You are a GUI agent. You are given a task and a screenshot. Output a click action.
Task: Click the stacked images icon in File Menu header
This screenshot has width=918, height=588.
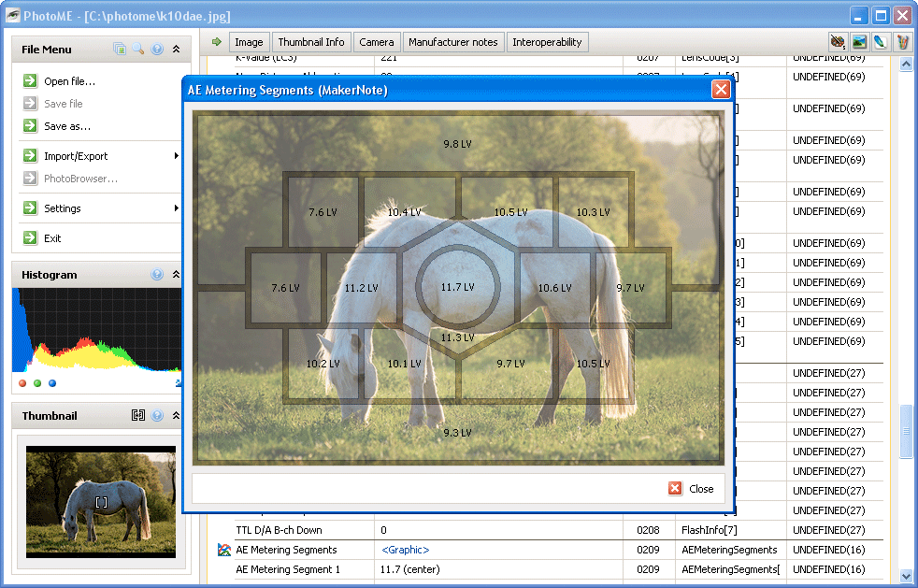pyautogui.click(x=120, y=50)
